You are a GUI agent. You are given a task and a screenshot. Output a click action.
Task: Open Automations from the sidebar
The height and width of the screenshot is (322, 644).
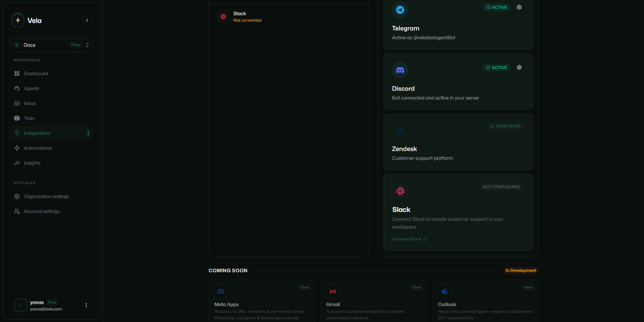[x=51, y=148]
